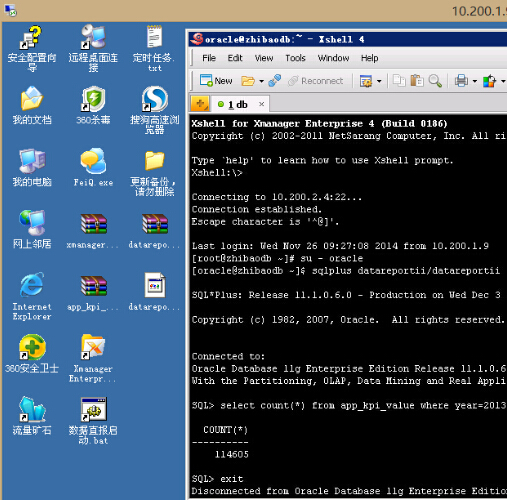Open the Window menu
This screenshot has width=507, height=500.
(x=333, y=58)
